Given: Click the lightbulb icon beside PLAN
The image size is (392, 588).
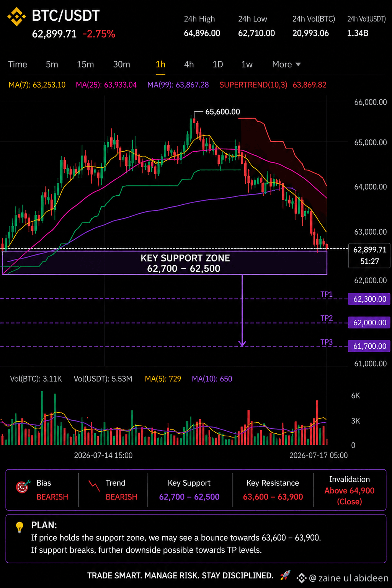Looking at the screenshot, I should [20, 527].
